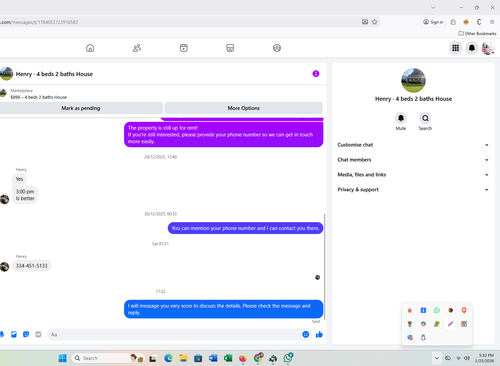This screenshot has width=500, height=366.
Task: Bookmark this page with star icon
Action: [x=375, y=22]
